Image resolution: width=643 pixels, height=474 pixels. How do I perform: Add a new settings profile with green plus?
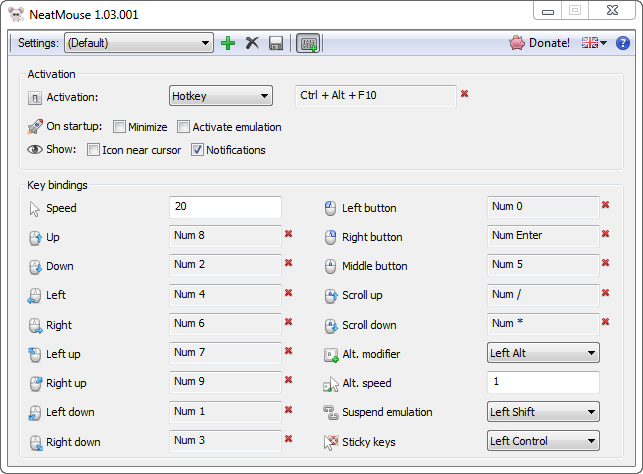pos(228,43)
